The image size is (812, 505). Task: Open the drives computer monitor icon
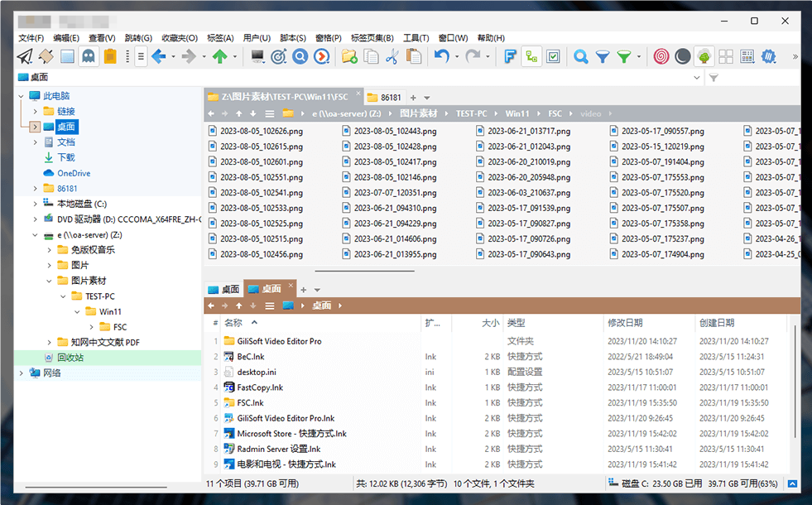click(x=257, y=56)
